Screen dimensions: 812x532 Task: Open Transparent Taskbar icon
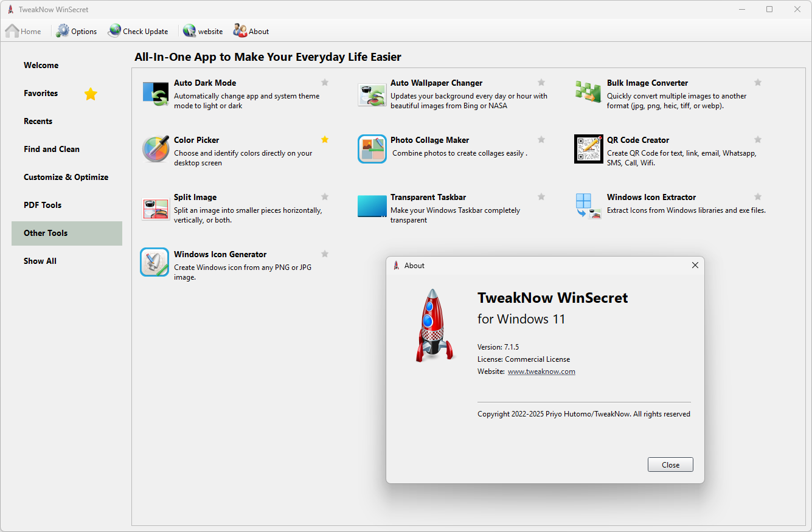[372, 206]
